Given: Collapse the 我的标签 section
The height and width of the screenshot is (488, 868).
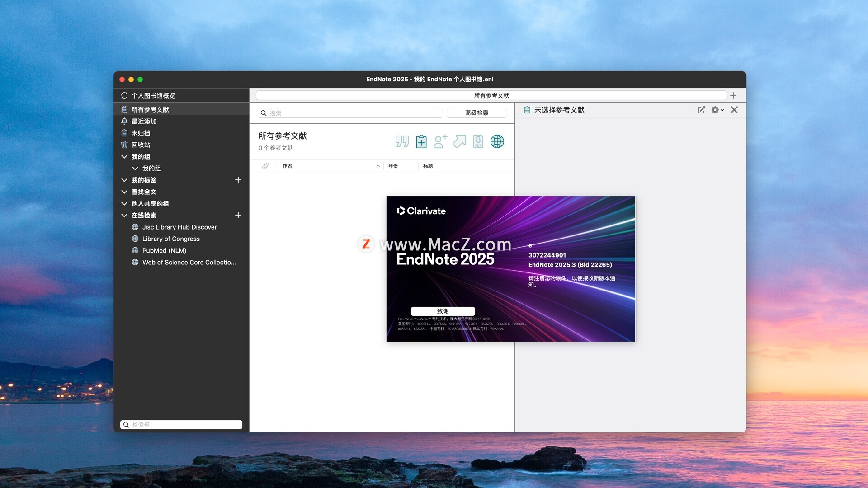Looking at the screenshot, I should point(124,180).
